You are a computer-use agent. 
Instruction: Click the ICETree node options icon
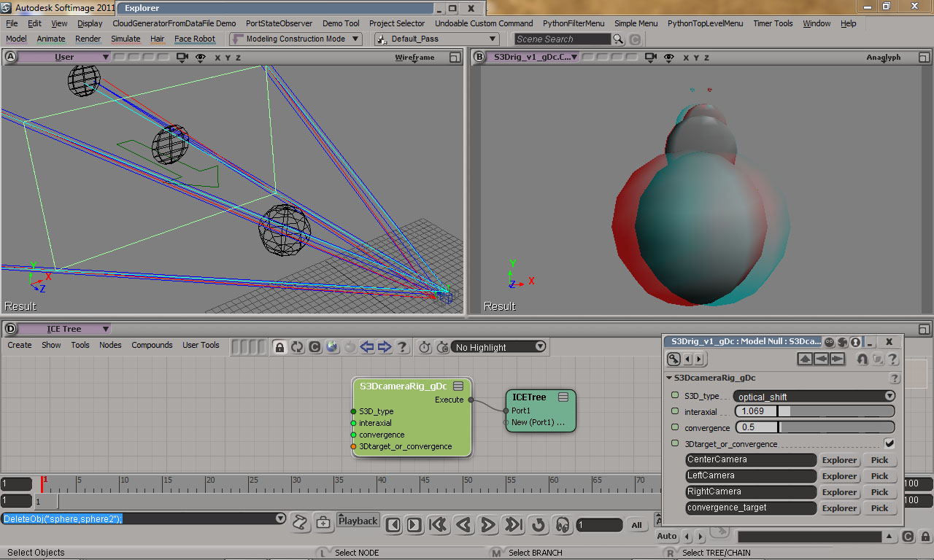(x=563, y=397)
